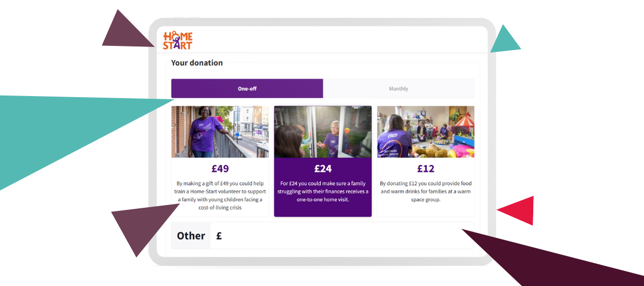This screenshot has width=644, height=286.
Task: Click the £49 volunteer training description
Action: 220,195
